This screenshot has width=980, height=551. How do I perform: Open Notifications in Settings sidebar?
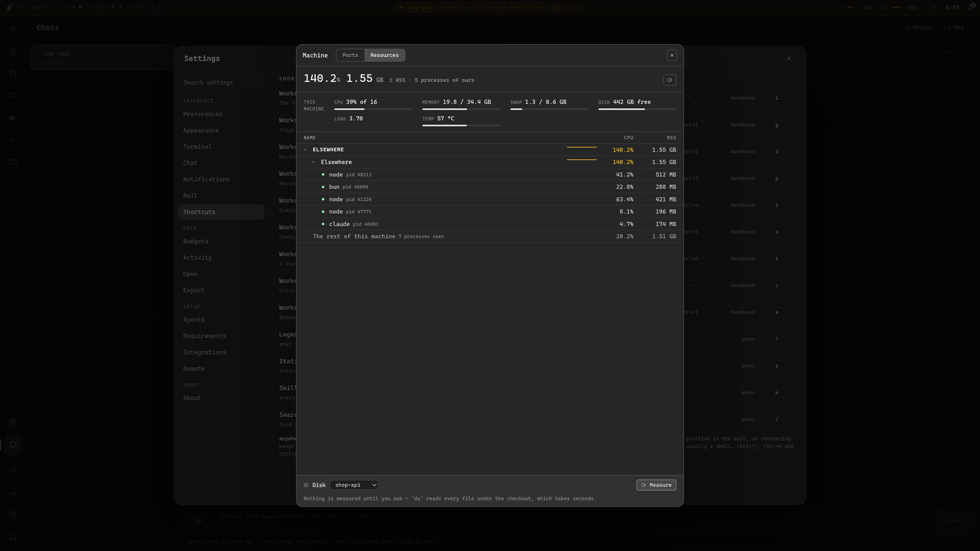221,179
